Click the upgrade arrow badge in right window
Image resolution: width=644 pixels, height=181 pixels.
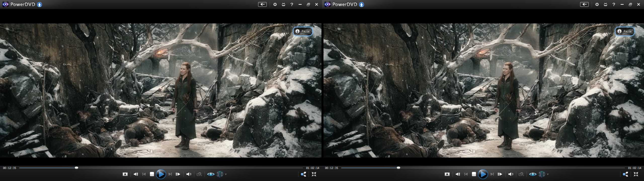[361, 5]
